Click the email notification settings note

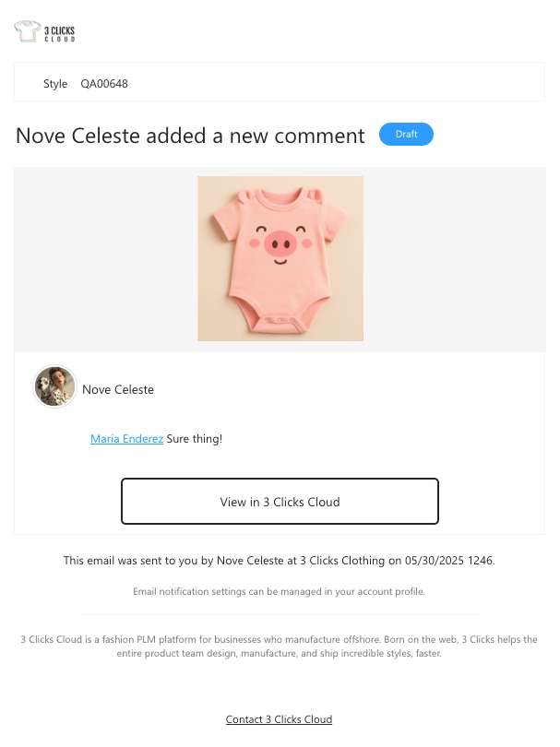tap(280, 591)
